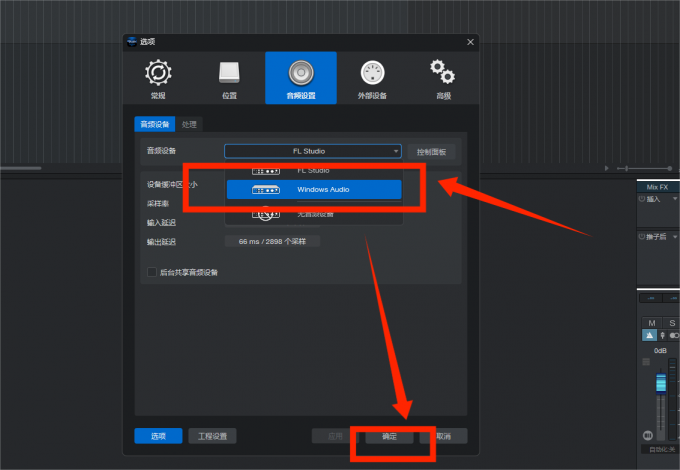Expand the 插入 inserts dropdown arrow
Image resolution: width=680 pixels, height=470 pixels.
pyautogui.click(x=675, y=199)
